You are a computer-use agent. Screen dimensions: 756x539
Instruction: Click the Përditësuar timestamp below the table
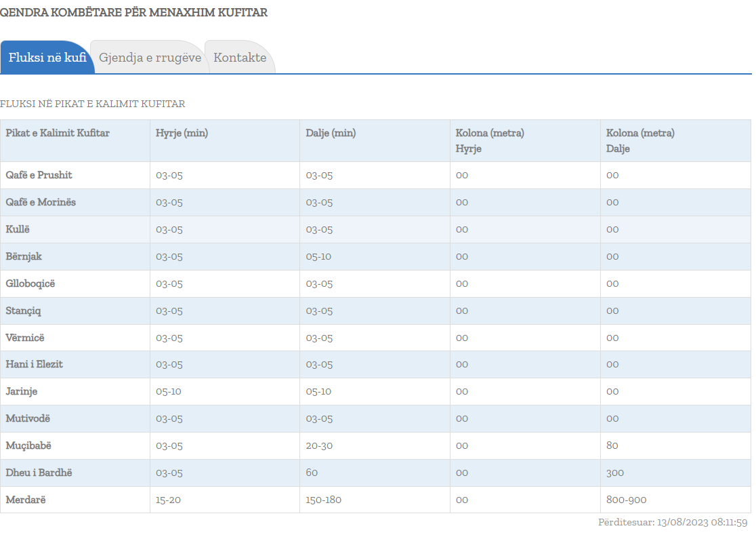[x=672, y=523]
